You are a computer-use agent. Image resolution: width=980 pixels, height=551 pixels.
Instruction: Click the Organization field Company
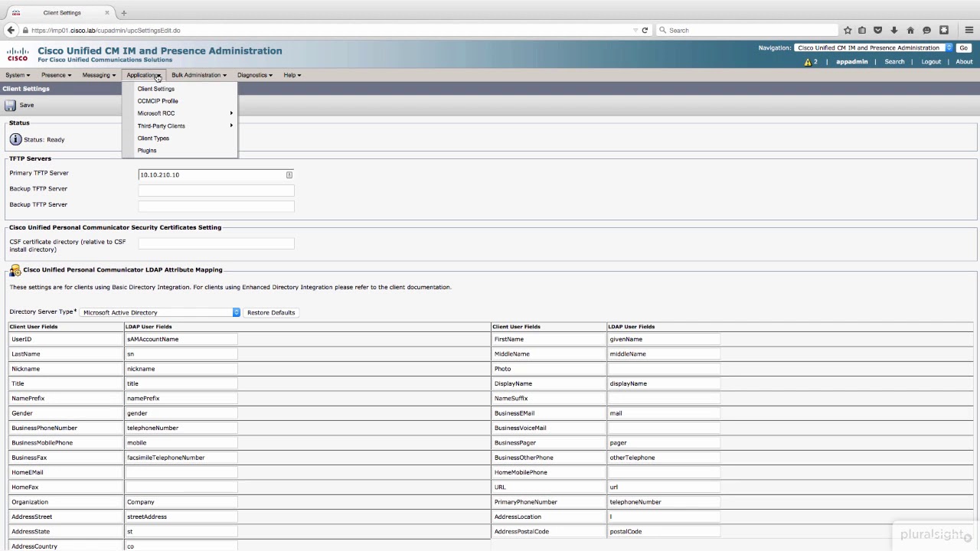click(x=181, y=502)
